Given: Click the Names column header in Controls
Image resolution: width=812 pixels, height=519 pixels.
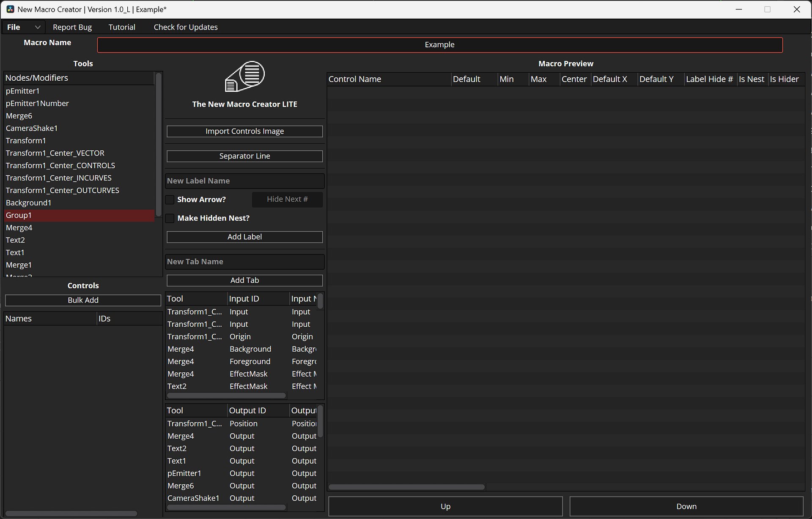Looking at the screenshot, I should coord(50,319).
